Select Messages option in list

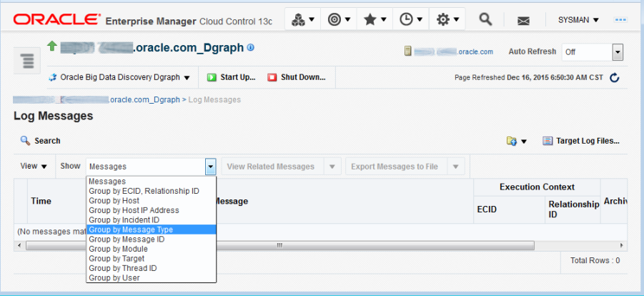[x=151, y=182]
